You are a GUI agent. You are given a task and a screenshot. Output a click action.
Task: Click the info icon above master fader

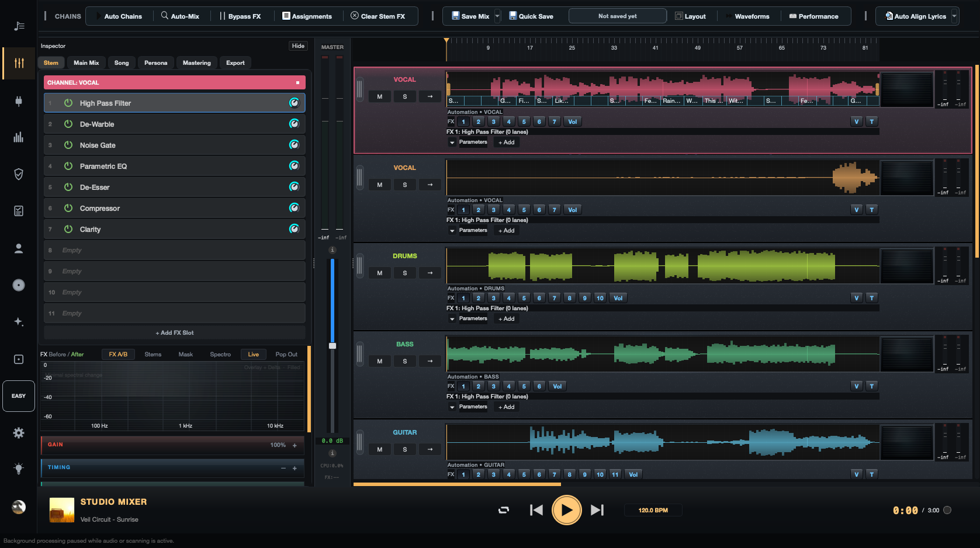333,250
